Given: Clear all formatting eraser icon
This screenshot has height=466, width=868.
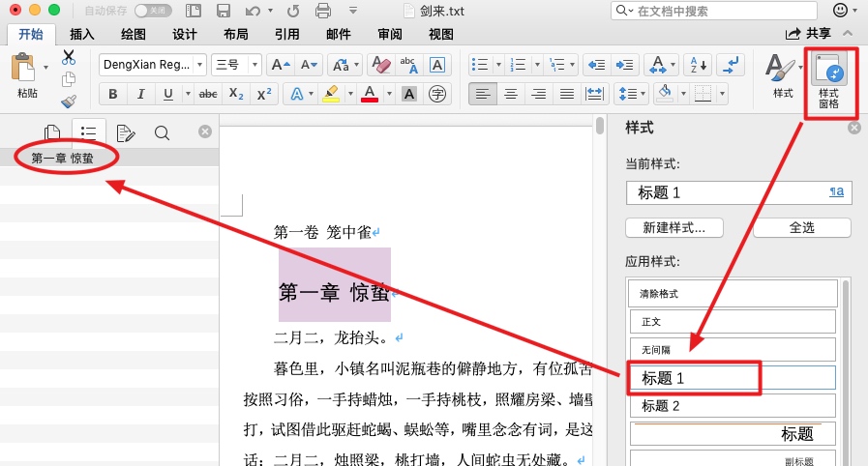Looking at the screenshot, I should (x=381, y=65).
